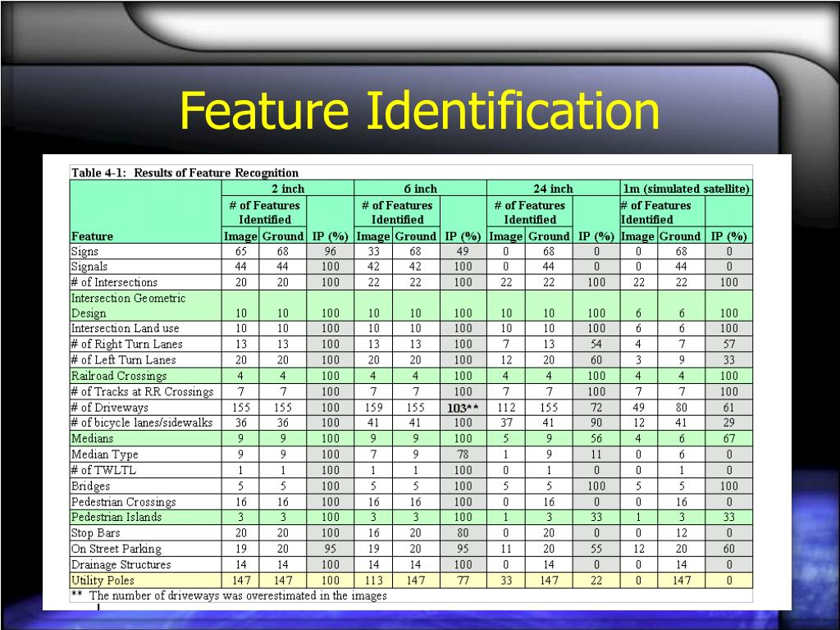Select the "IP (%)" subheader under 6 inch
The width and height of the screenshot is (840, 630).
463,236
